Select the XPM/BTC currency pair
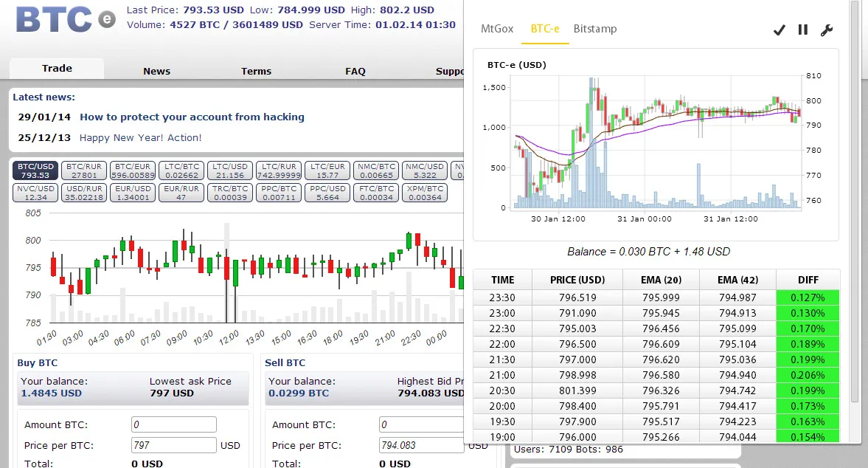Viewport: 868px width, 468px height. tap(425, 193)
